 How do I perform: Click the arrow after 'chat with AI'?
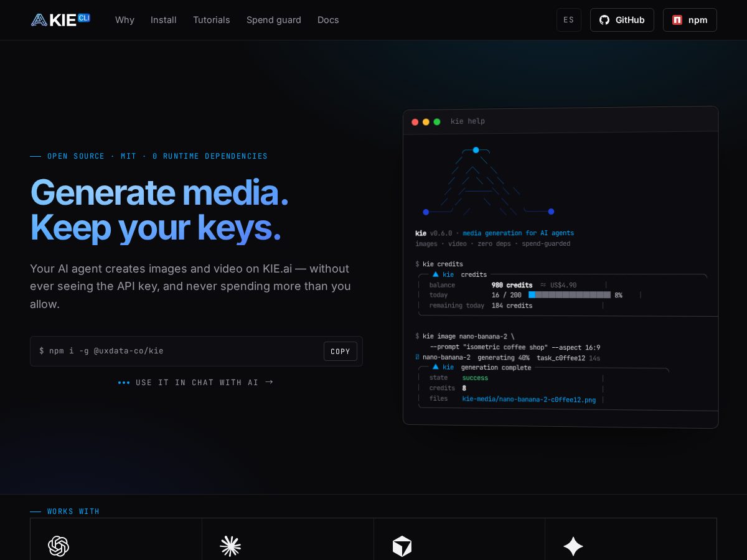tap(269, 382)
